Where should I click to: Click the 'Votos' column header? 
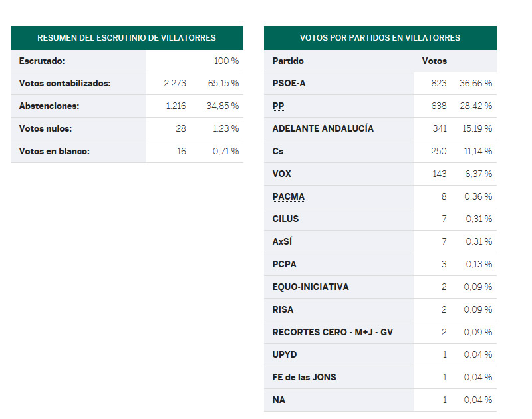434,61
